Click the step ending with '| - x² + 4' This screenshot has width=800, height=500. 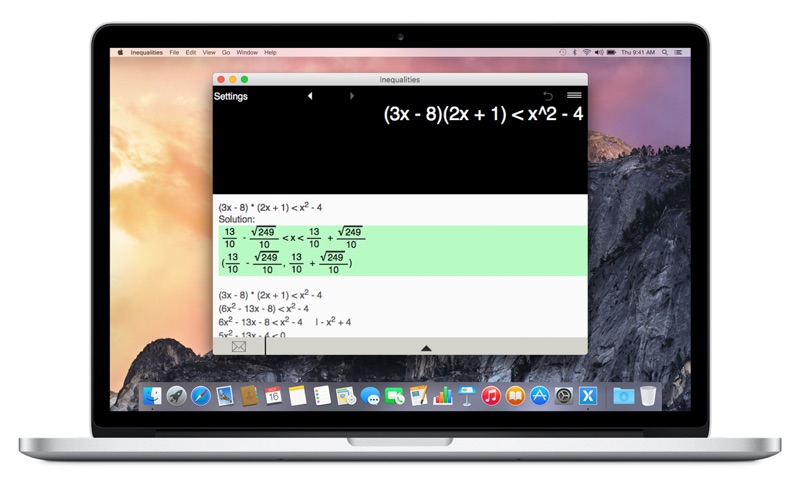pos(285,322)
